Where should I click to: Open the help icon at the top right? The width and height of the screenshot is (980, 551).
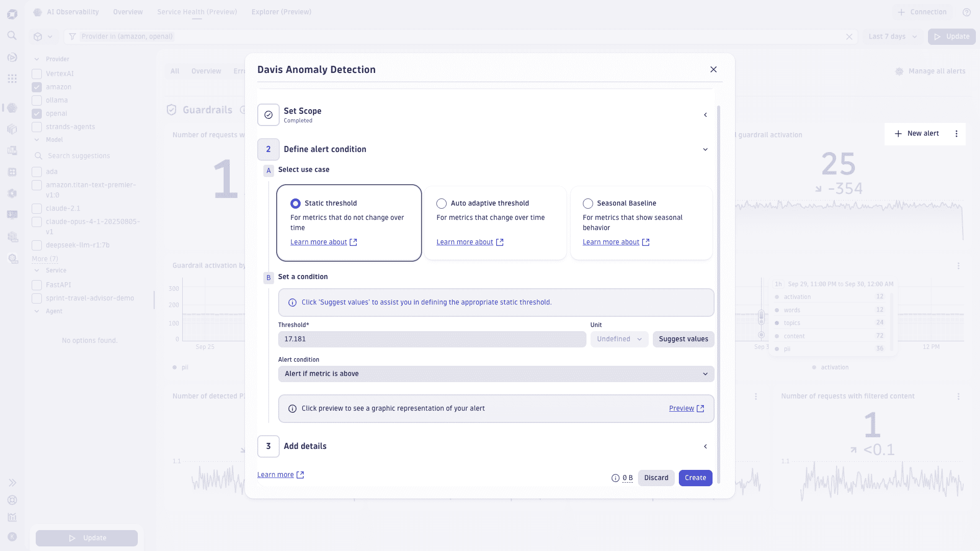(x=967, y=12)
